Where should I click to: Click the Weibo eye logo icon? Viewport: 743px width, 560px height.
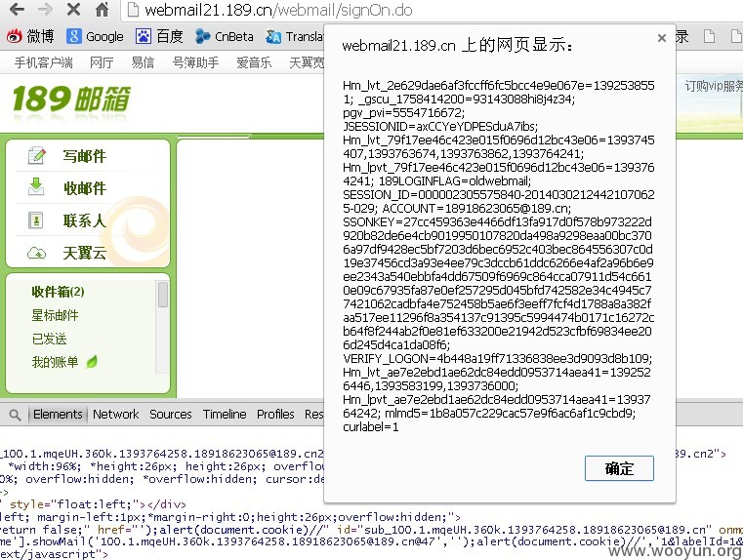point(15,36)
